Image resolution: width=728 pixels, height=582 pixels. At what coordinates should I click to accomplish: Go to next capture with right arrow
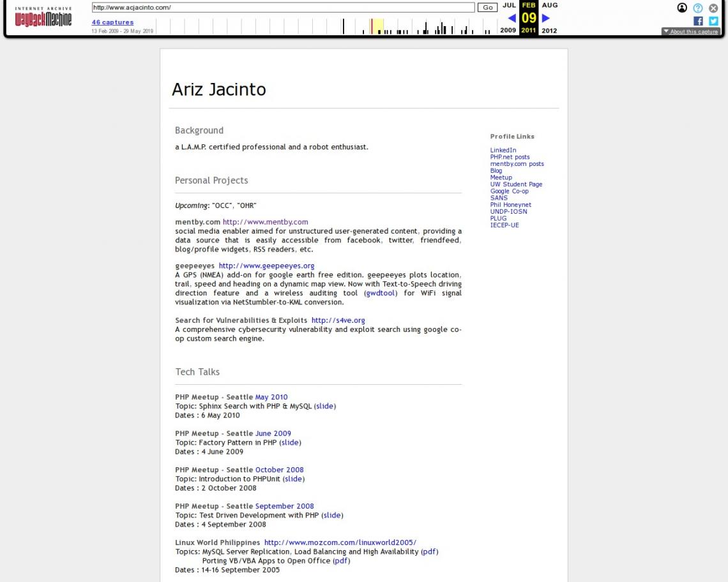tap(546, 18)
